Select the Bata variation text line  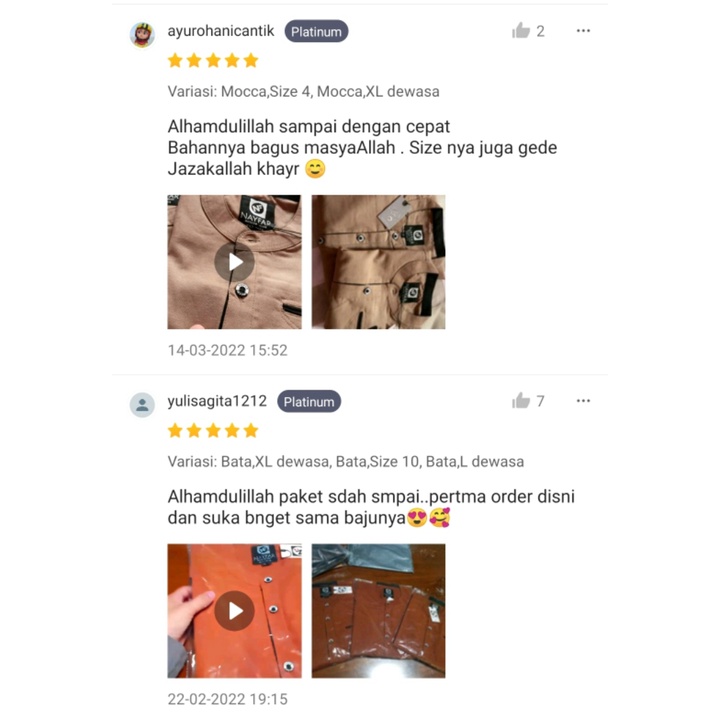[x=346, y=461]
